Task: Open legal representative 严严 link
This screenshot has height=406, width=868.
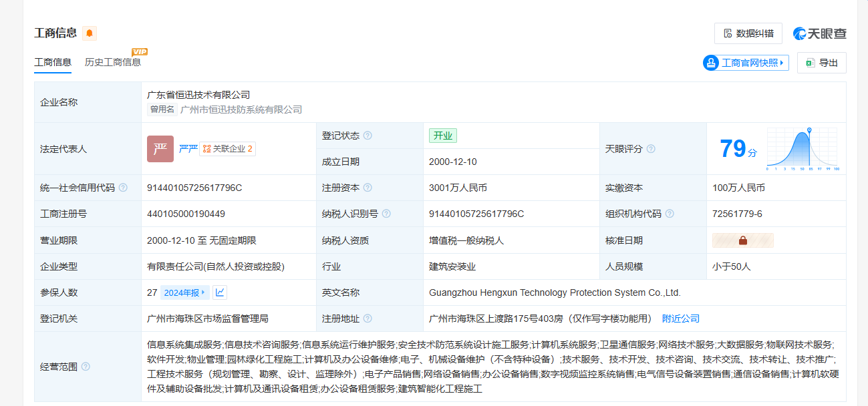Action: (188, 149)
